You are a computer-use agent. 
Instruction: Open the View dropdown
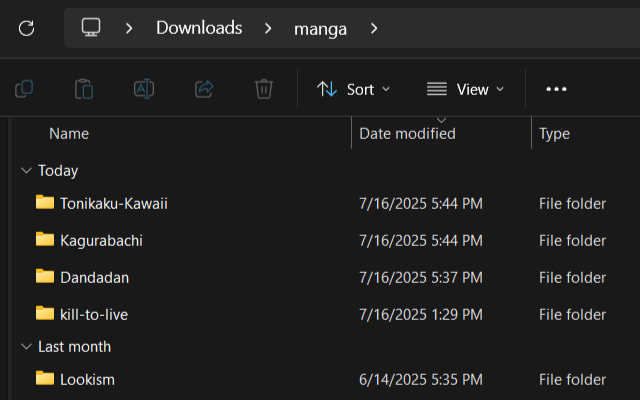[x=465, y=89]
